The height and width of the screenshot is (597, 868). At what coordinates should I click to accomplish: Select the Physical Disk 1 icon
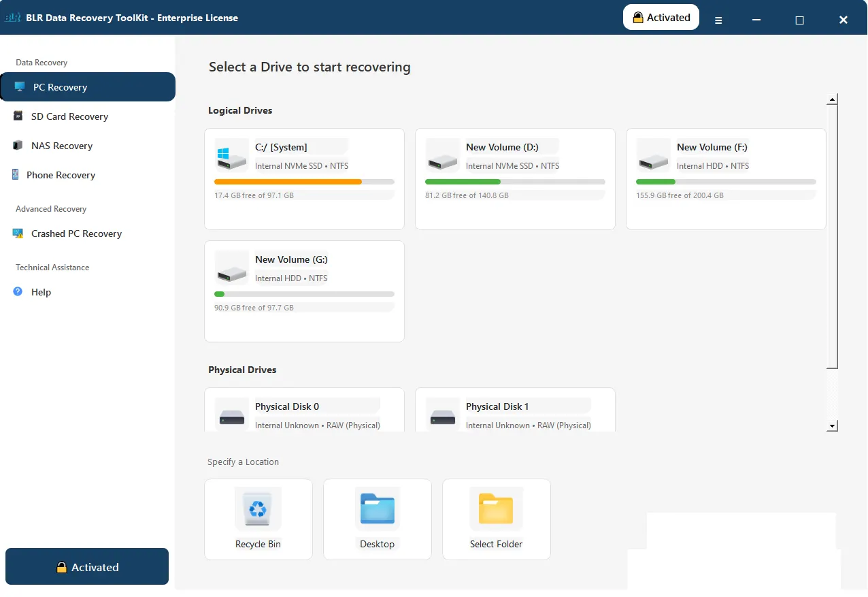[443, 415]
